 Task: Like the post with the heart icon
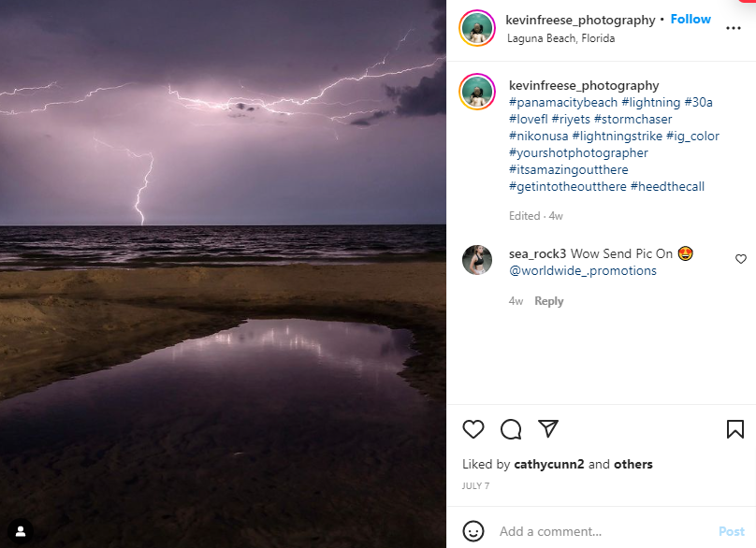coord(473,429)
